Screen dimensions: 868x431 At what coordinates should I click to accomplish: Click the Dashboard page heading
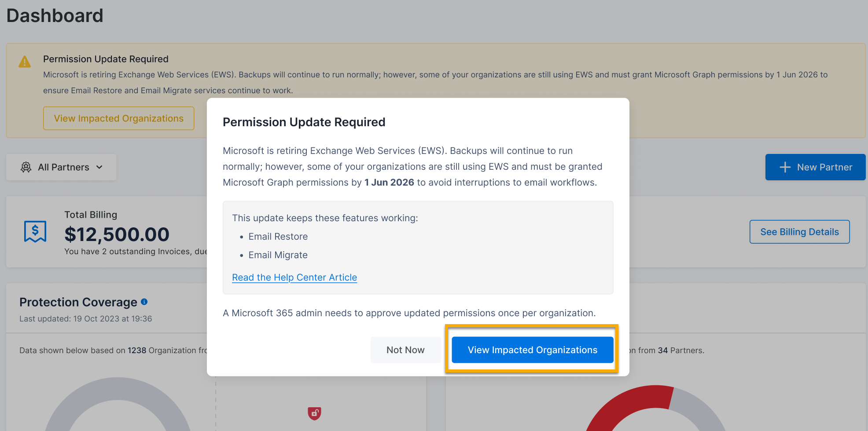click(55, 16)
